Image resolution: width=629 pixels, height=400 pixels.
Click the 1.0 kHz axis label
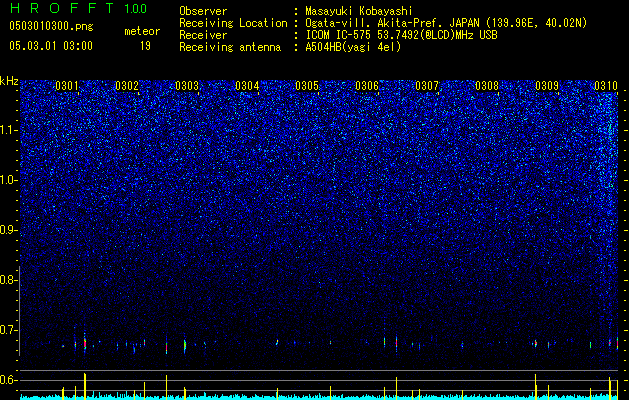click(9, 180)
